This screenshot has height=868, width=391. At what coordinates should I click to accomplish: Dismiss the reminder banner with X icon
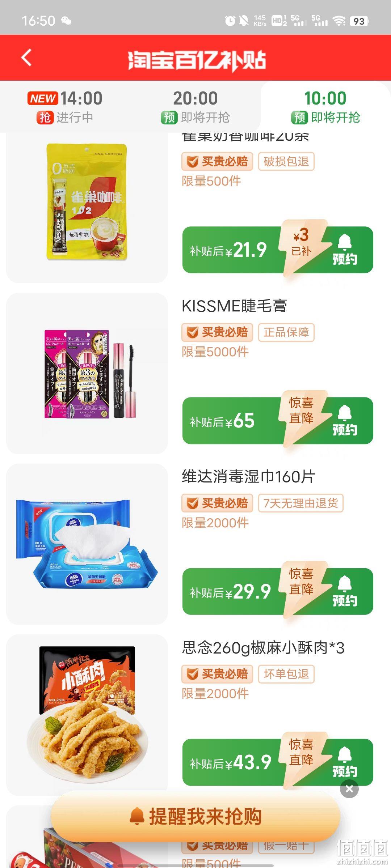[x=349, y=789]
